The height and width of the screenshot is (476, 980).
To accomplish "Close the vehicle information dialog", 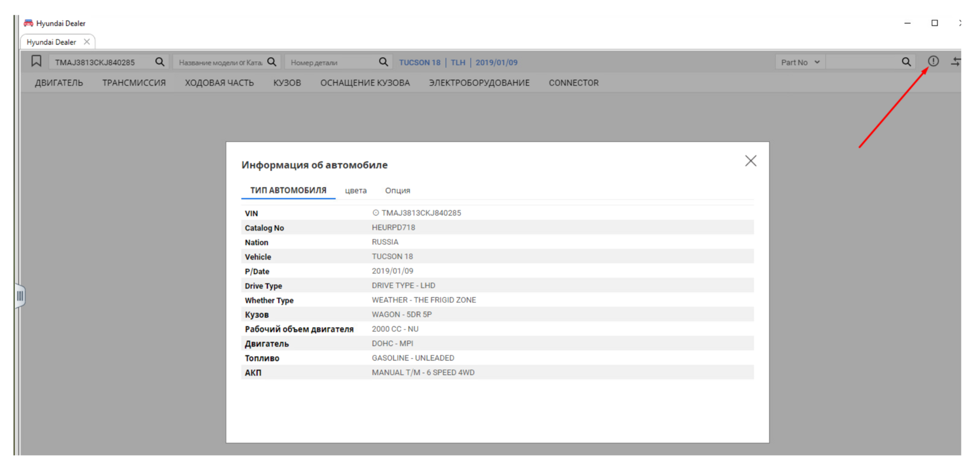I will (751, 161).
